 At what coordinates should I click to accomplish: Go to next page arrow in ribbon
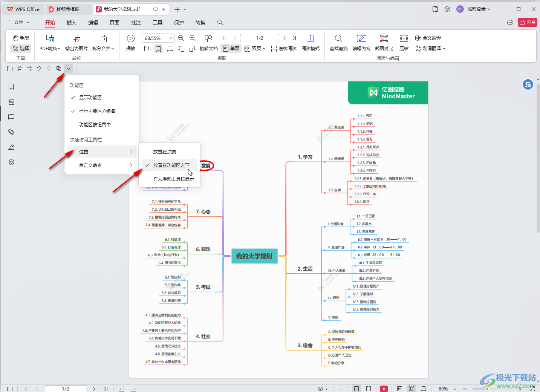tap(285, 38)
